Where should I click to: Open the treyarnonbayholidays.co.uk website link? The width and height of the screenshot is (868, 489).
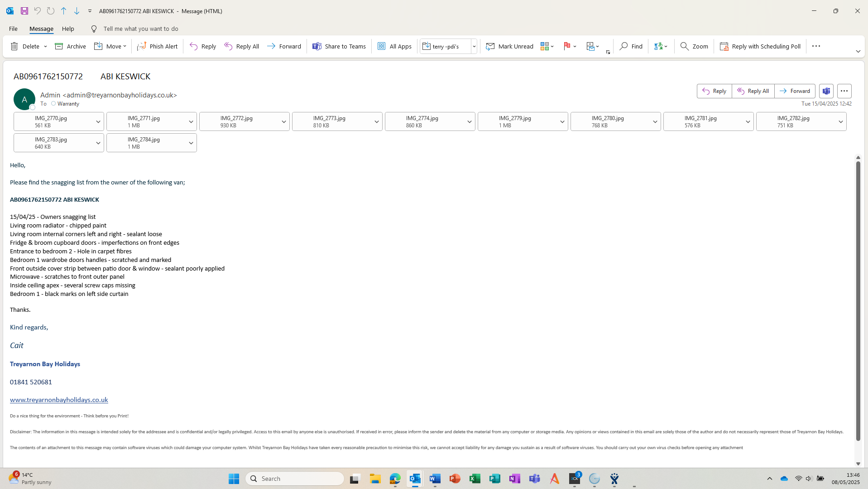[x=59, y=400]
